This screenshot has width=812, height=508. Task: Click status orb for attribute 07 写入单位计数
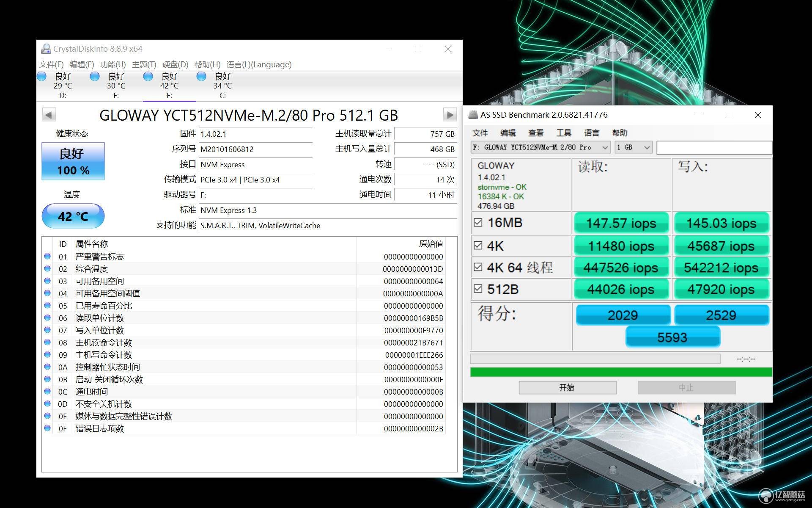tap(47, 330)
